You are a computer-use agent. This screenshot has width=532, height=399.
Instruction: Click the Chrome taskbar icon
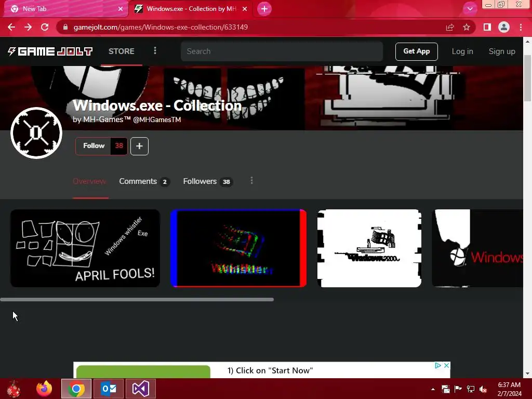point(76,389)
